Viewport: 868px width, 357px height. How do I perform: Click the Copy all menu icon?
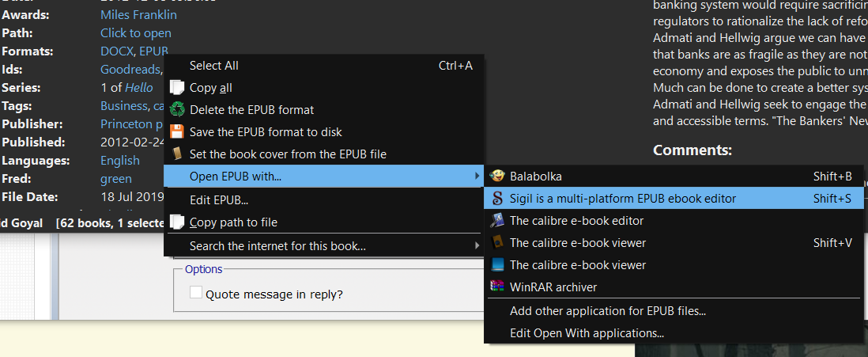[178, 88]
